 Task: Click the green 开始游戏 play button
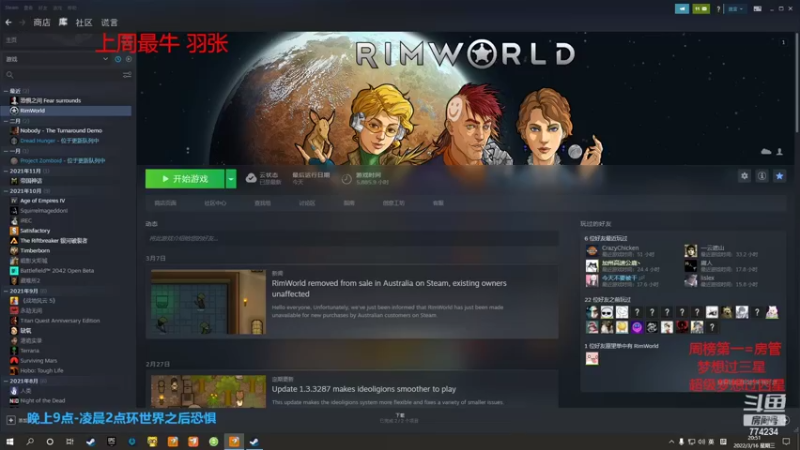185,179
